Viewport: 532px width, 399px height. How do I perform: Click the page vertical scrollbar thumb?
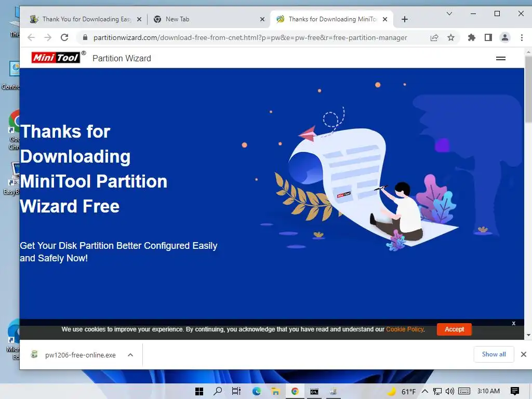tap(528, 89)
